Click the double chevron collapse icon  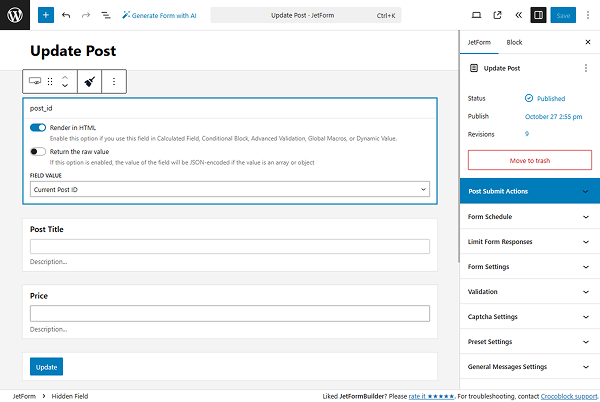pyautogui.click(x=518, y=15)
